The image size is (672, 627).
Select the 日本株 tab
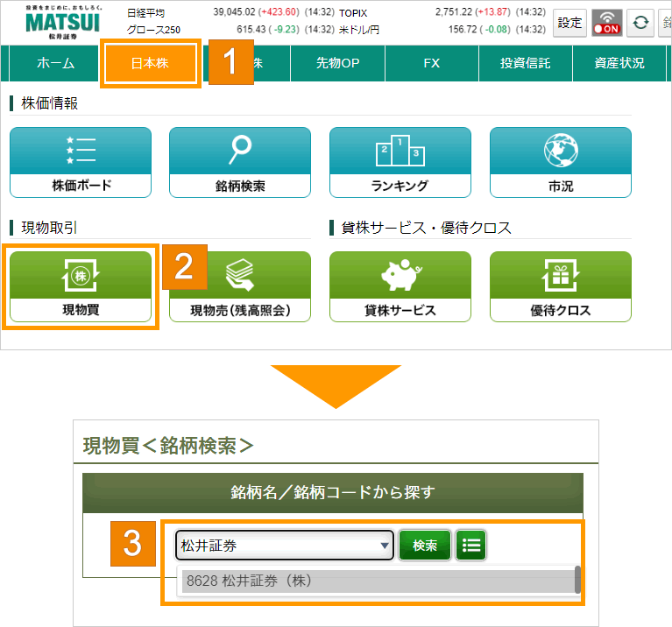pyautogui.click(x=151, y=63)
